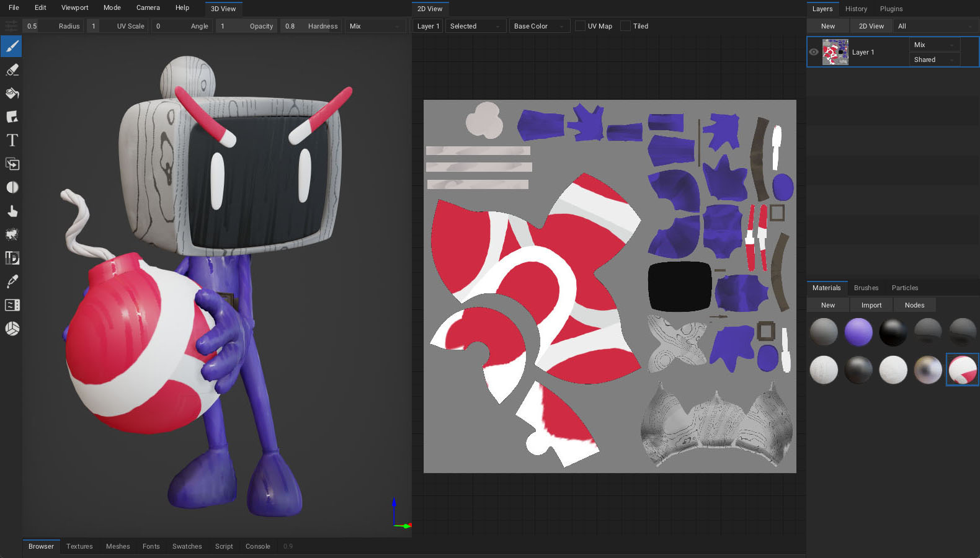Viewport: 980px width, 558px height.
Task: Activate the Text tool
Action: point(12,141)
